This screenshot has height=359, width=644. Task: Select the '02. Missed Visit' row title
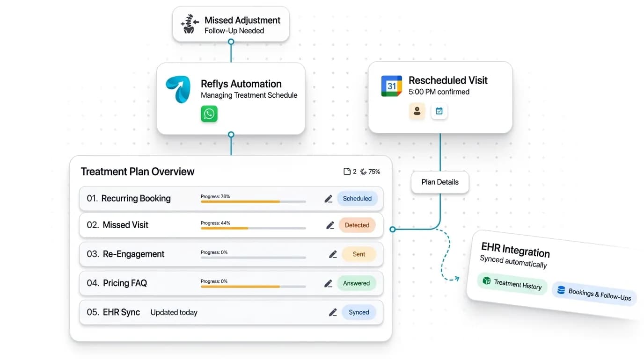tap(117, 225)
